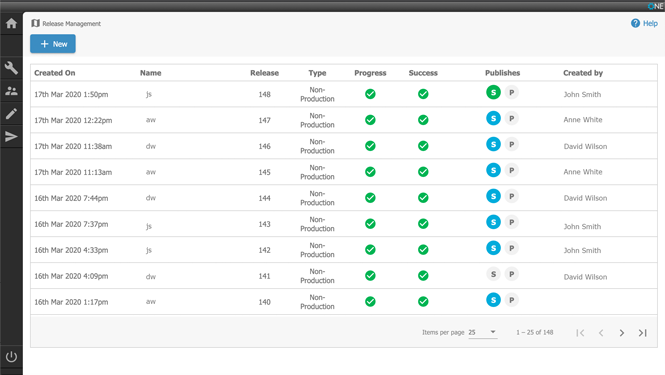665x375 pixels.
Task: Click the power logout icon
Action: [x=11, y=357]
